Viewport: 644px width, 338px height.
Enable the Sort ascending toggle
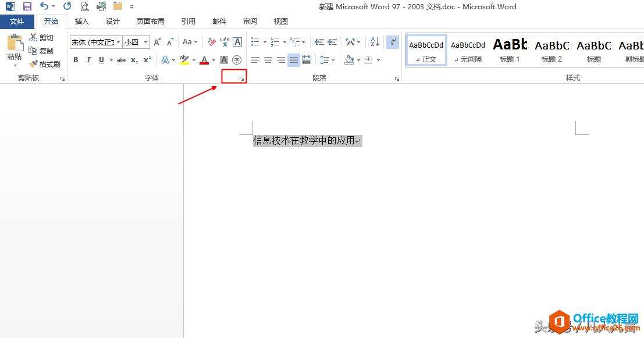[373, 42]
